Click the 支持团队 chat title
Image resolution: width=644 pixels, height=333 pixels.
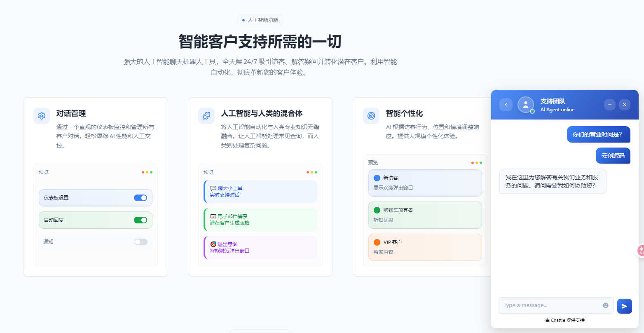coord(553,101)
